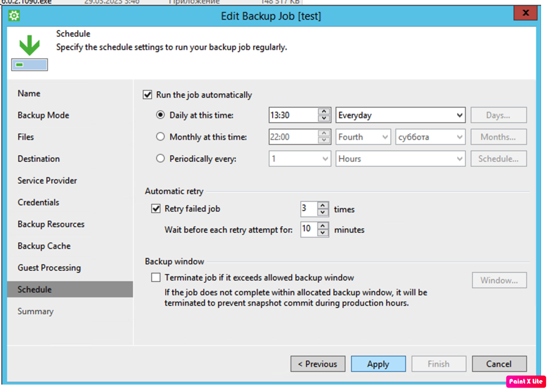
Task: Open the periodic interval value dropdown
Action: [300, 159]
